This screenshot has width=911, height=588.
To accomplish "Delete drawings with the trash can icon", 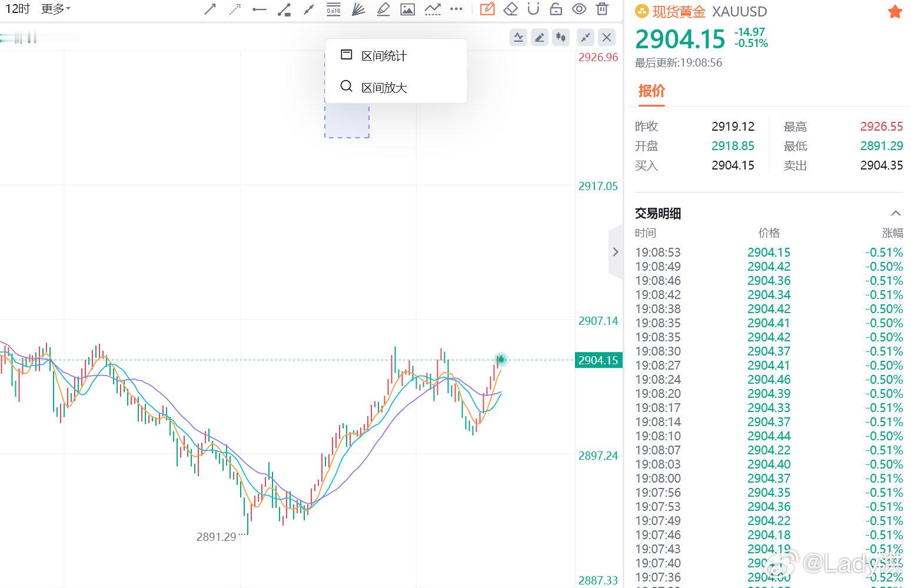I will point(602,9).
